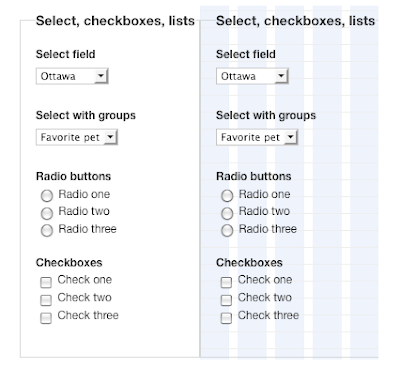Select Radio one in left panel
Image resolution: width=400 pixels, height=368 pixels.
[47, 196]
